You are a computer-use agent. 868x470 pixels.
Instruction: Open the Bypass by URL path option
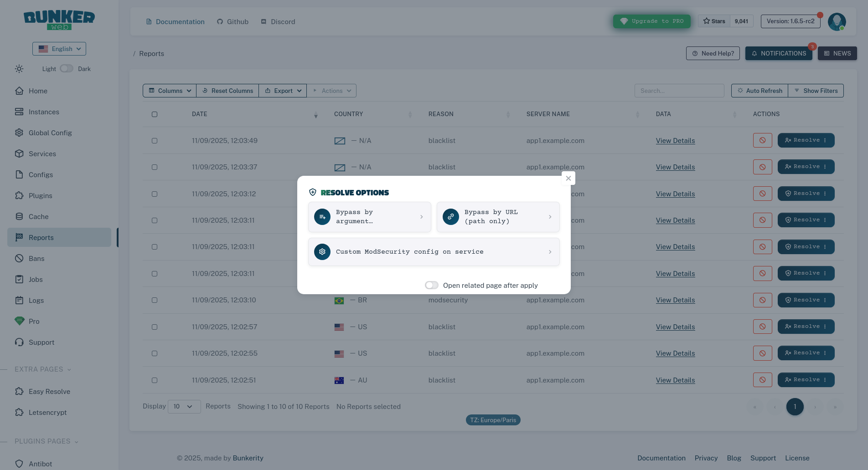point(498,217)
